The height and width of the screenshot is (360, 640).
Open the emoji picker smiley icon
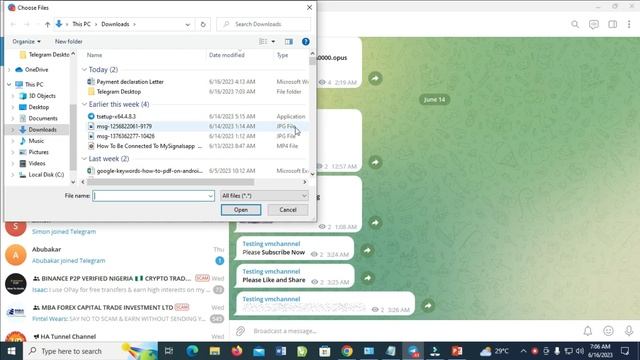click(x=608, y=331)
